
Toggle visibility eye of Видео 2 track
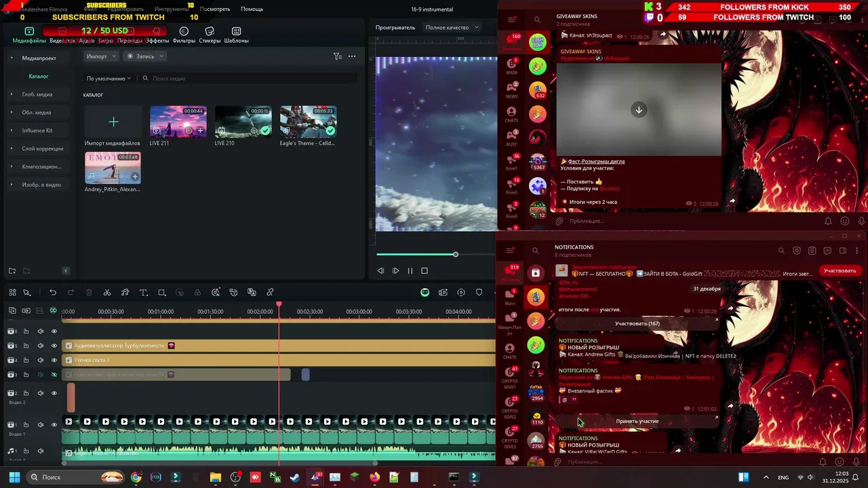click(x=54, y=393)
